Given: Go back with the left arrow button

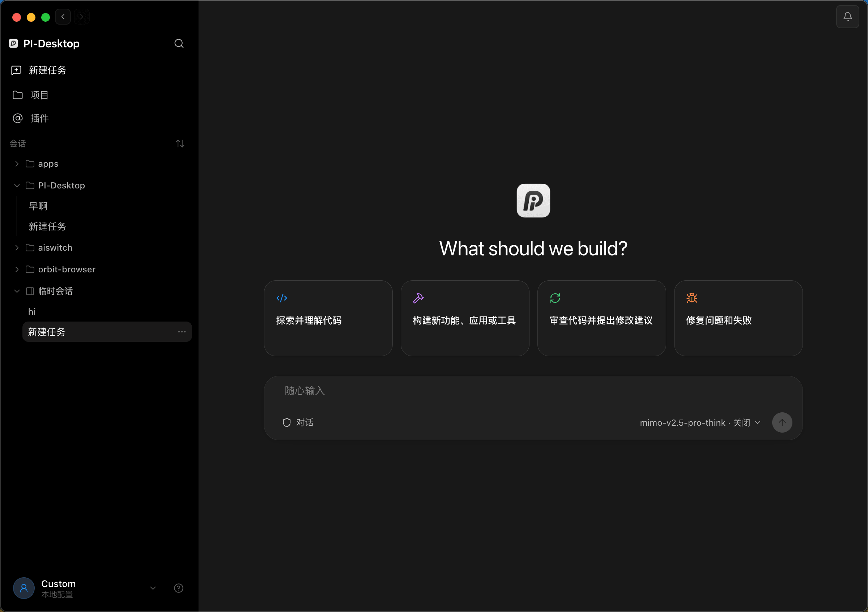Looking at the screenshot, I should (63, 17).
